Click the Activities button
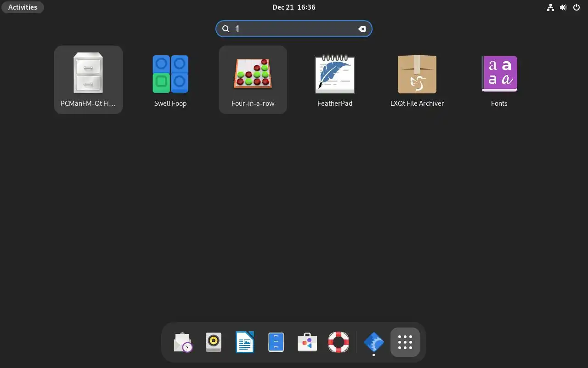The width and height of the screenshot is (588, 368). pyautogui.click(x=23, y=7)
